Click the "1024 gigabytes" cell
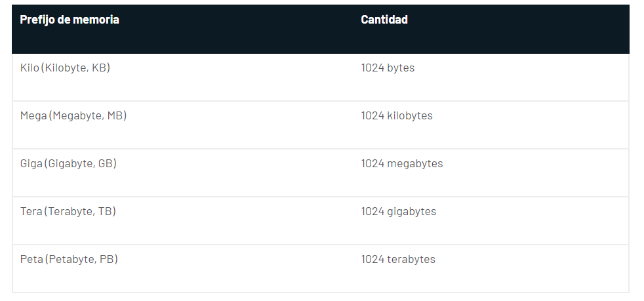Image resolution: width=644 pixels, height=301 pixels. (x=399, y=211)
